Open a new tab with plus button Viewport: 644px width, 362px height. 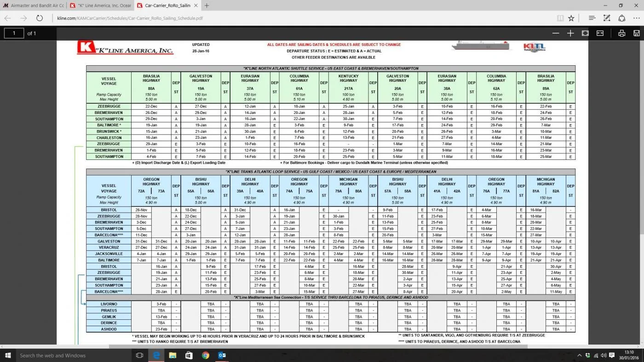[207, 6]
